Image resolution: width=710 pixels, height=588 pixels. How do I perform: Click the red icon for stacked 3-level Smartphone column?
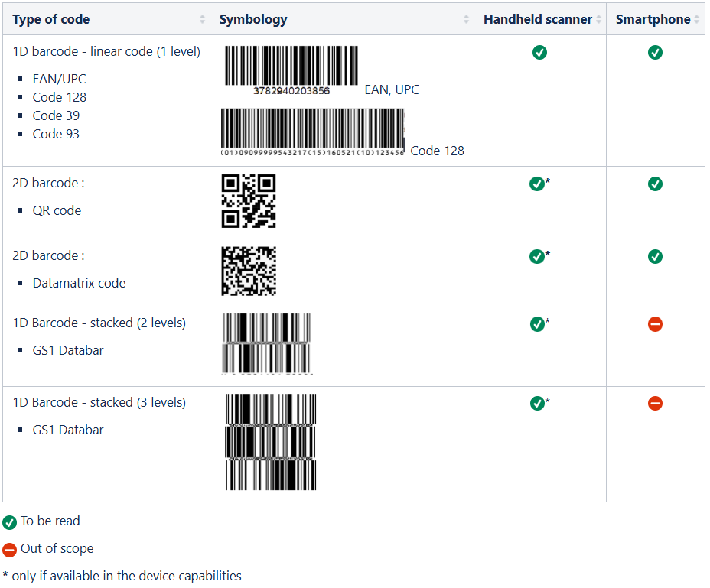[x=655, y=403]
